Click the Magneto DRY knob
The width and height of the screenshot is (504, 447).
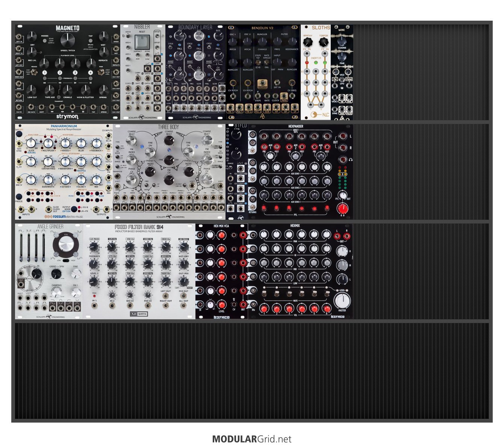click(x=32, y=37)
